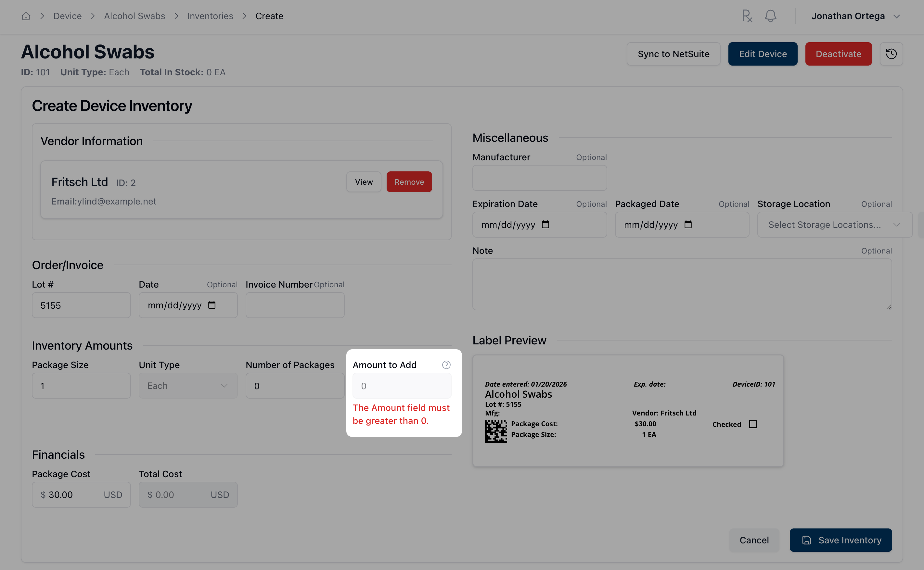The width and height of the screenshot is (924, 570).
Task: Open the notifications bell icon
Action: pos(770,16)
